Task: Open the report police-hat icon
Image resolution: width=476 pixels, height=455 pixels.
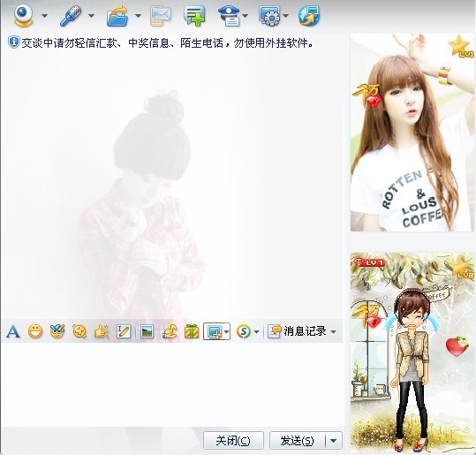Action: [229, 16]
